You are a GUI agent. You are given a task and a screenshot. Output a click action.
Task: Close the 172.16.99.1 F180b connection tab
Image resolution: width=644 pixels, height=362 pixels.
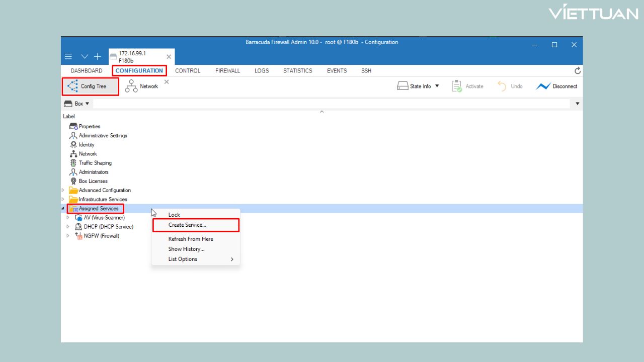pyautogui.click(x=169, y=57)
